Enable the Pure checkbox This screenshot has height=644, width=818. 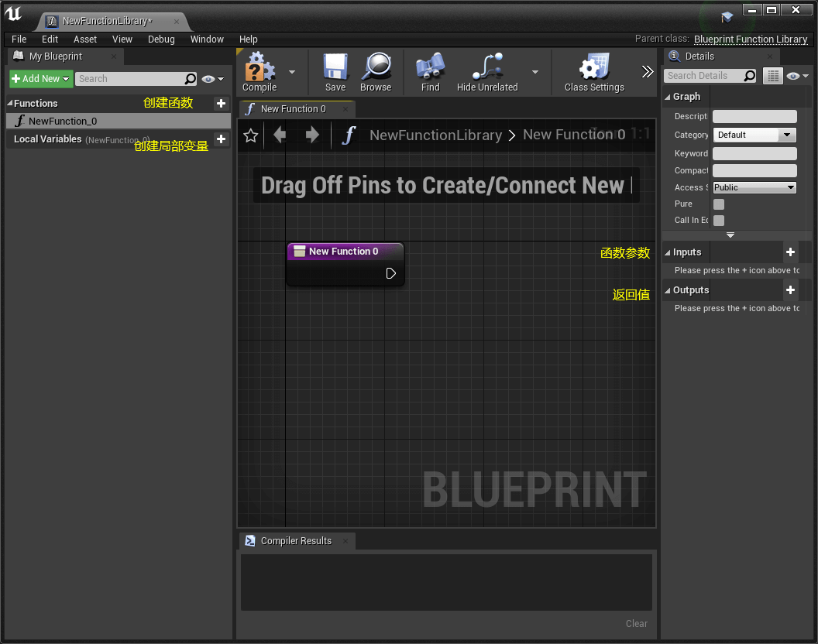click(718, 204)
